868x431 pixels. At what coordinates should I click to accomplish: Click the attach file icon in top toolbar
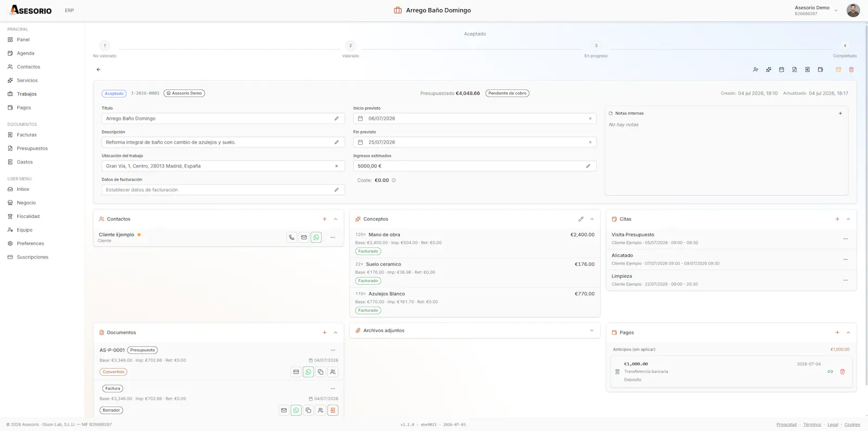point(795,69)
